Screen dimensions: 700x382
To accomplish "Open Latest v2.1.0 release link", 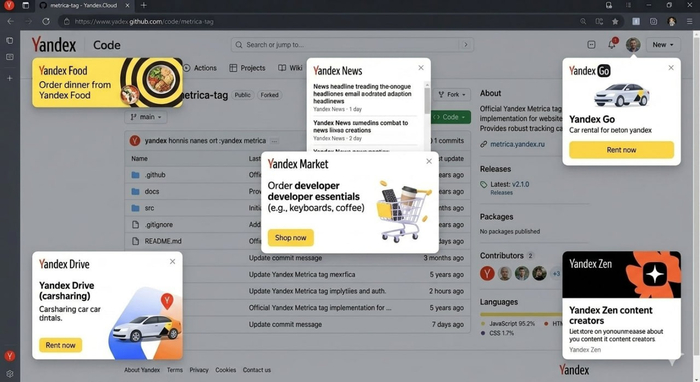I will [x=509, y=184].
